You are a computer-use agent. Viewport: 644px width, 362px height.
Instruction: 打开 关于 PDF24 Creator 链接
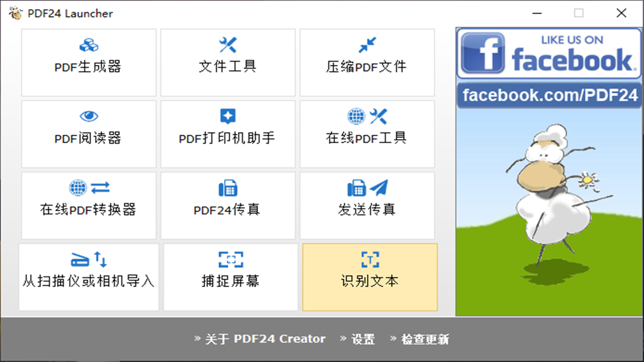260,339
